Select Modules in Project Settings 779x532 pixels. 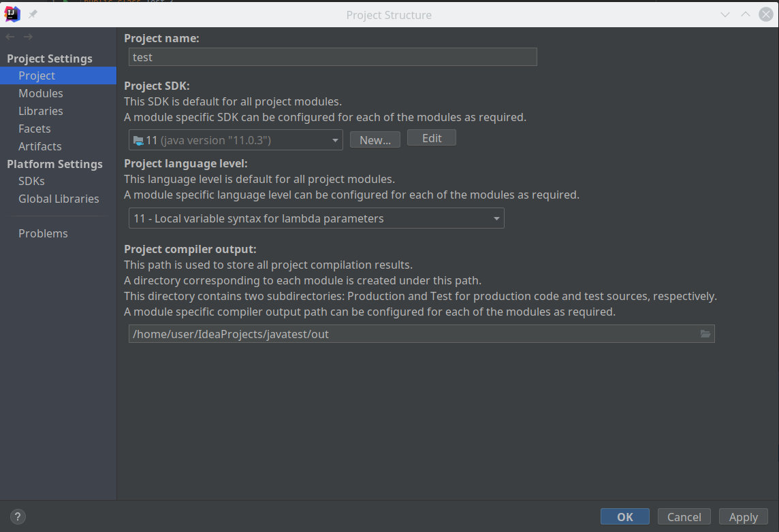click(x=41, y=93)
